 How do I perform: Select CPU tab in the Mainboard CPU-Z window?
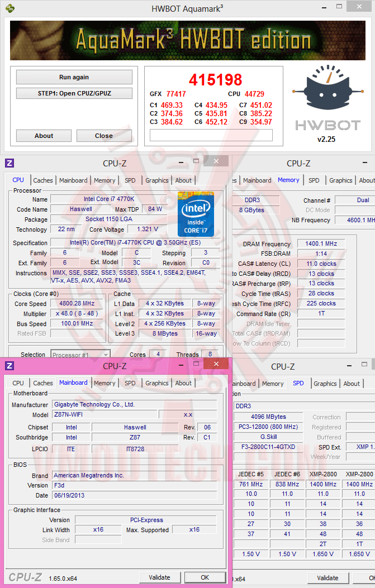pyautogui.click(x=18, y=383)
